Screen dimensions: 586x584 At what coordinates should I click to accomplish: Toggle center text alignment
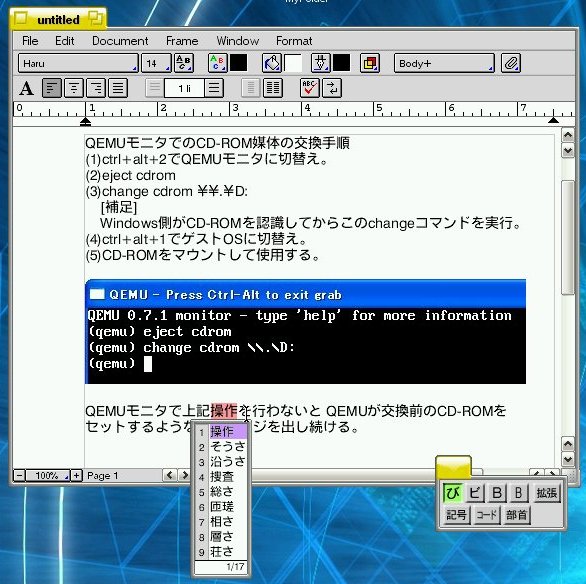pos(74,88)
